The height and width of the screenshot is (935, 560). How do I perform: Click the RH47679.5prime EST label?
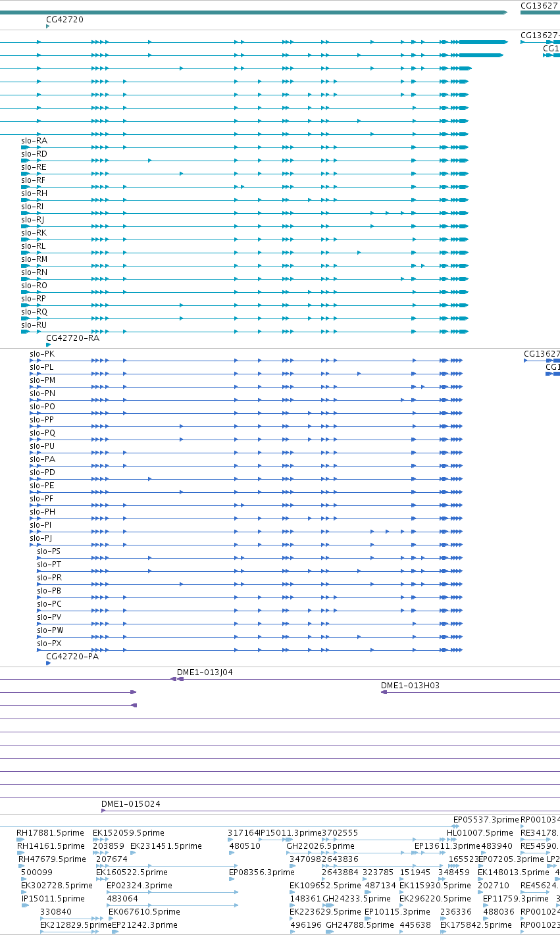coord(52,859)
